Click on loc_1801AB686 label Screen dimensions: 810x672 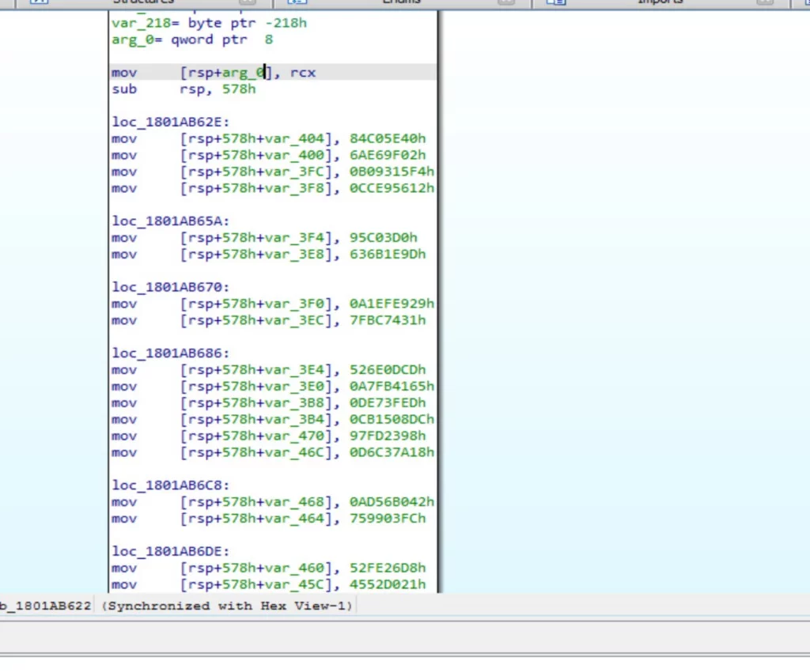tap(170, 353)
